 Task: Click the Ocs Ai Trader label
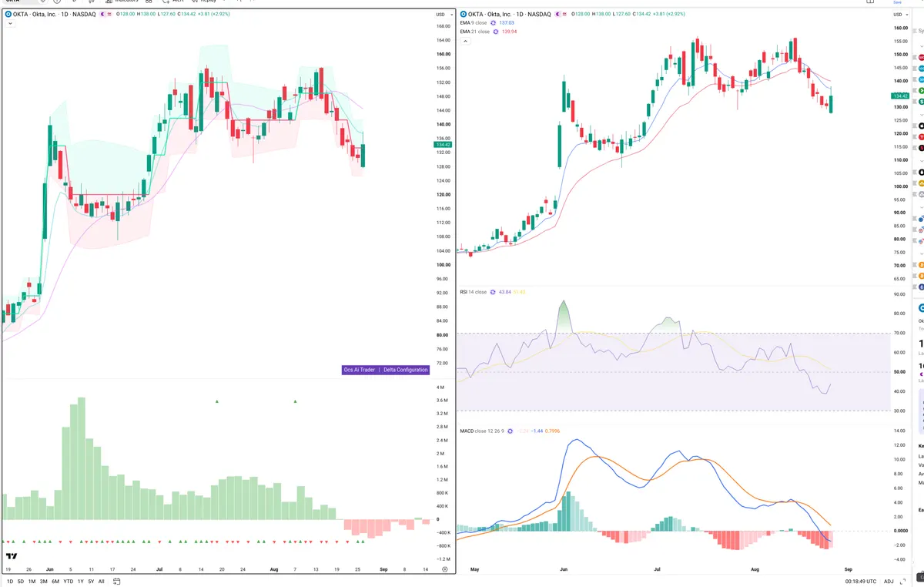(x=360, y=370)
